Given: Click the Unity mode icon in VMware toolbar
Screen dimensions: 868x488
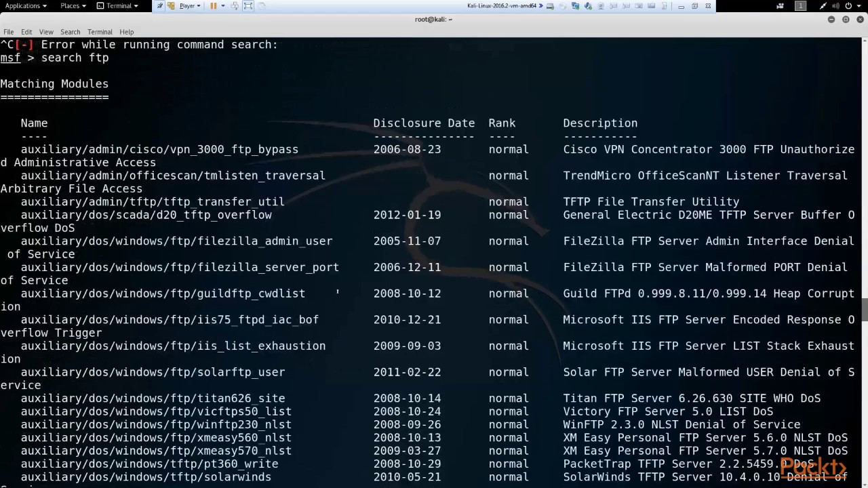Looking at the screenshot, I should coord(261,5).
